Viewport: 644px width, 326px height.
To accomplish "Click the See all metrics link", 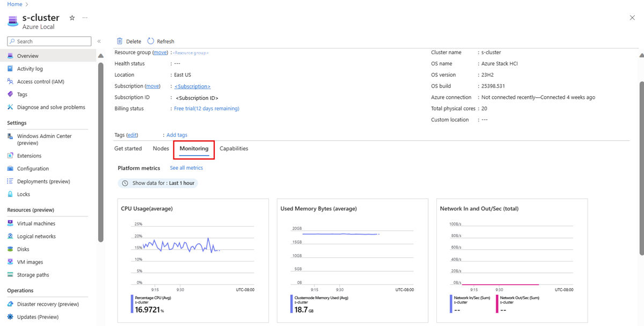I will [186, 168].
